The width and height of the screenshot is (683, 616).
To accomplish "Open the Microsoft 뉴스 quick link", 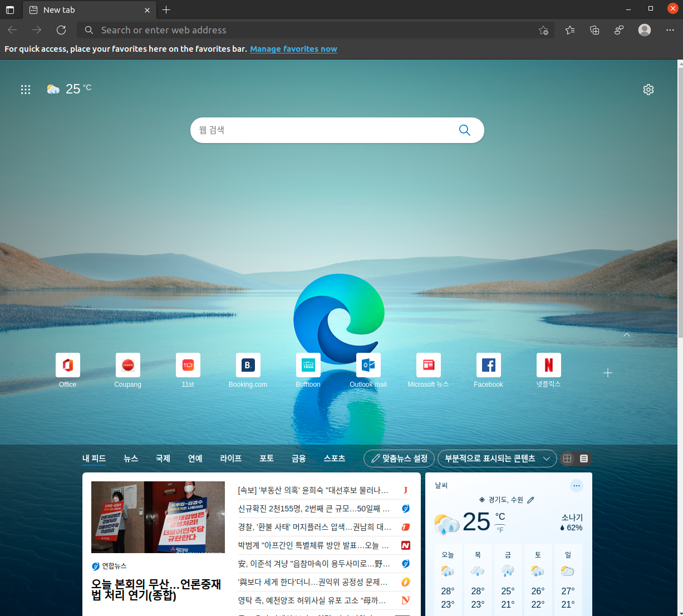I will click(x=429, y=371).
